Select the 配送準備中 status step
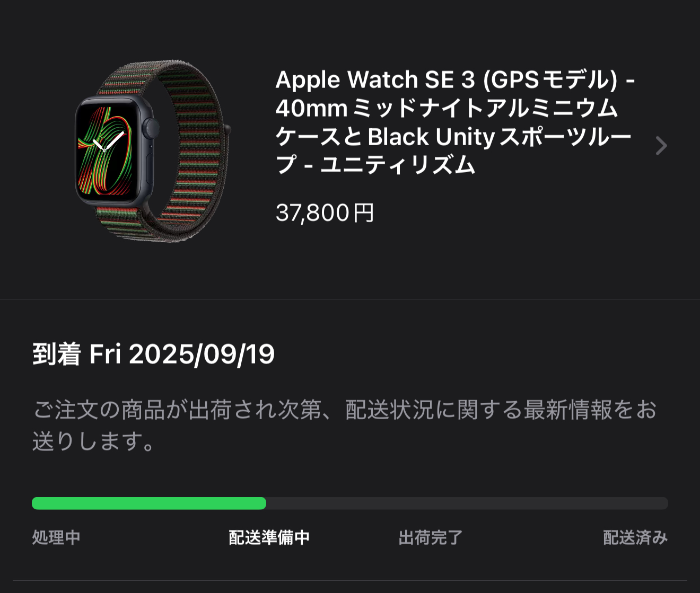 [269, 537]
